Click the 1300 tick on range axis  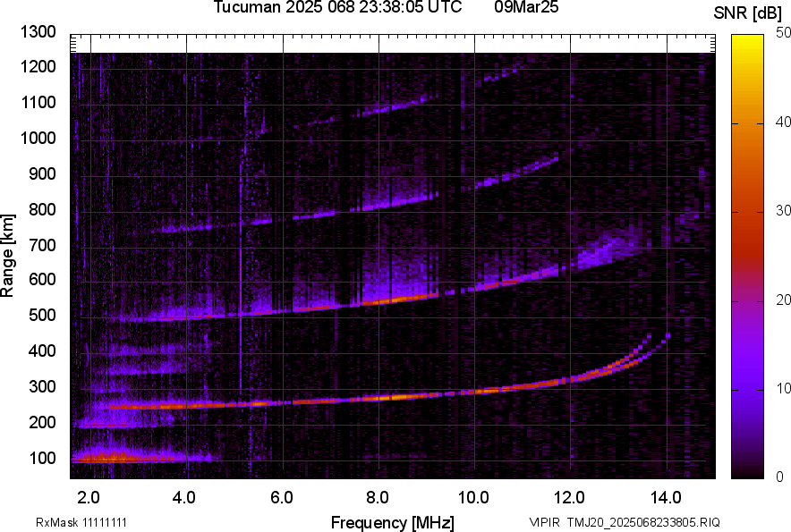[38, 32]
